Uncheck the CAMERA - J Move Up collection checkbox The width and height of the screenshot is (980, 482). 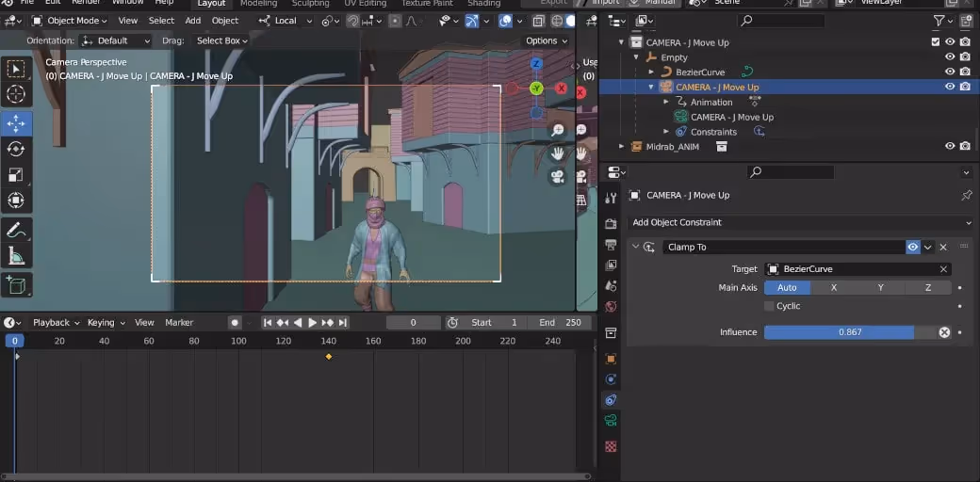pyautogui.click(x=936, y=42)
